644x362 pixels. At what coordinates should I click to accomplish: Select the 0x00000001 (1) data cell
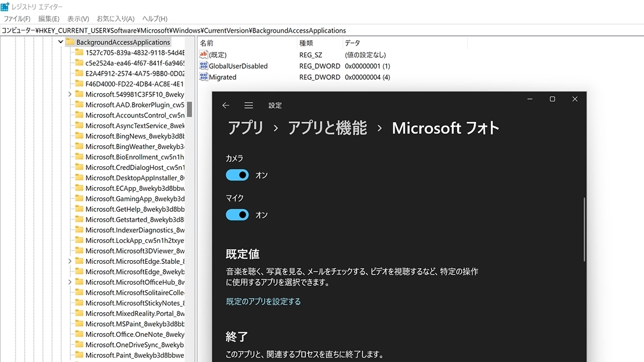click(x=367, y=66)
